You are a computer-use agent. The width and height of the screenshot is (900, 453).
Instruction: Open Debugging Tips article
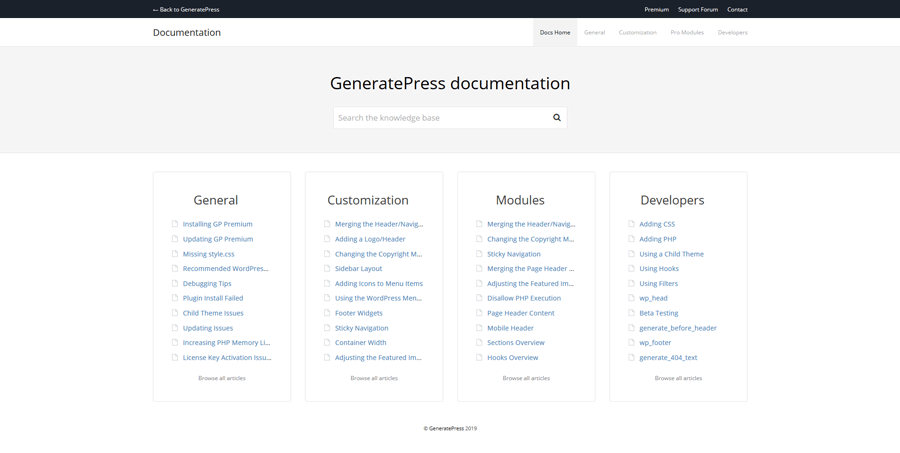click(207, 283)
